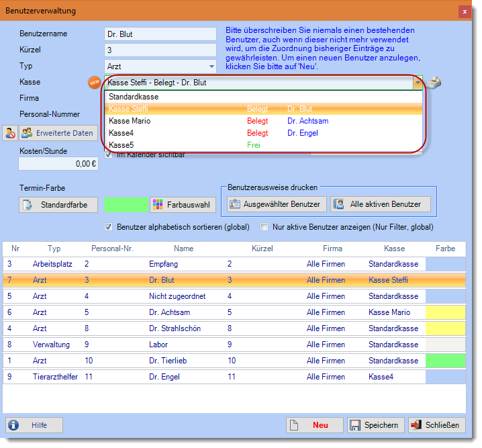Print badges for Alle aktiven Benutzer

point(380,204)
